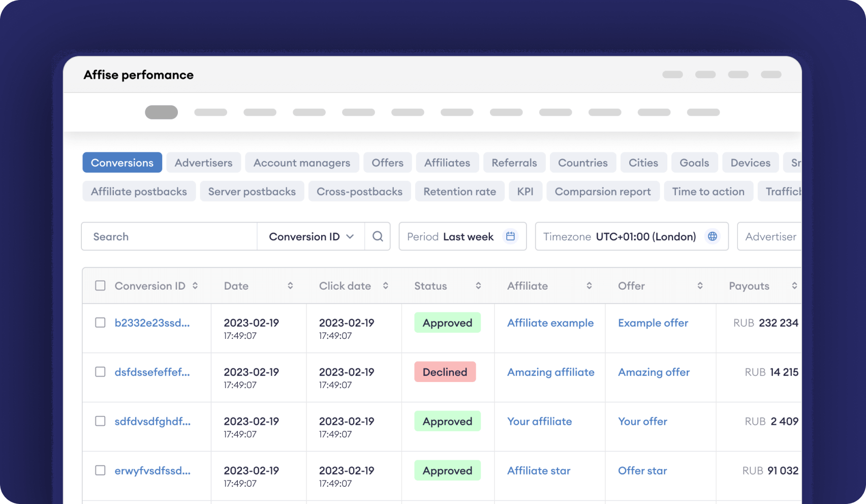Open the Offer star link
The width and height of the screenshot is (866, 504).
click(642, 470)
